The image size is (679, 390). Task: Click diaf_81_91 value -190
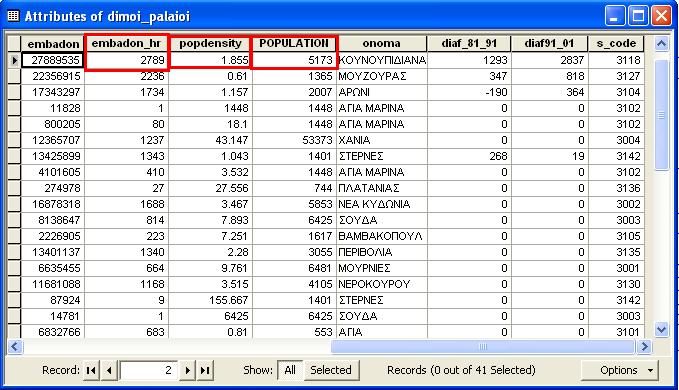(x=469, y=92)
